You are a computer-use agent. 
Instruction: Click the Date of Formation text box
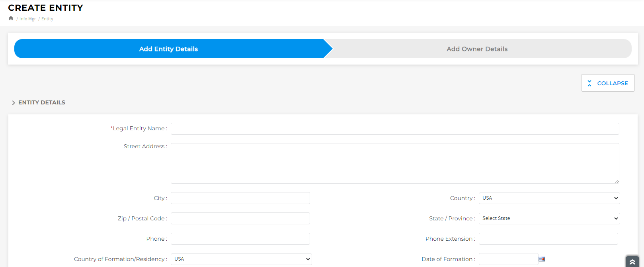click(508, 259)
